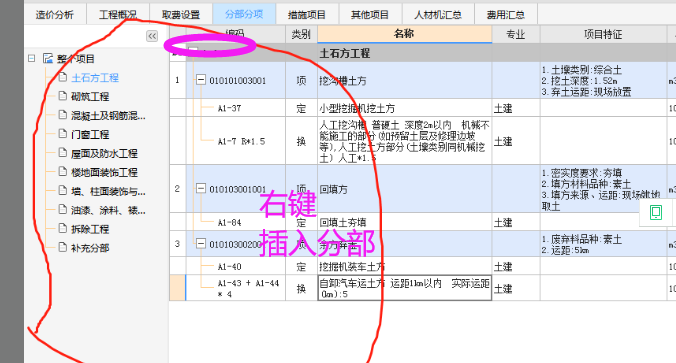The image size is (676, 363).
Task: Select the 挖掘机装车土方 cell
Action: tap(404, 266)
